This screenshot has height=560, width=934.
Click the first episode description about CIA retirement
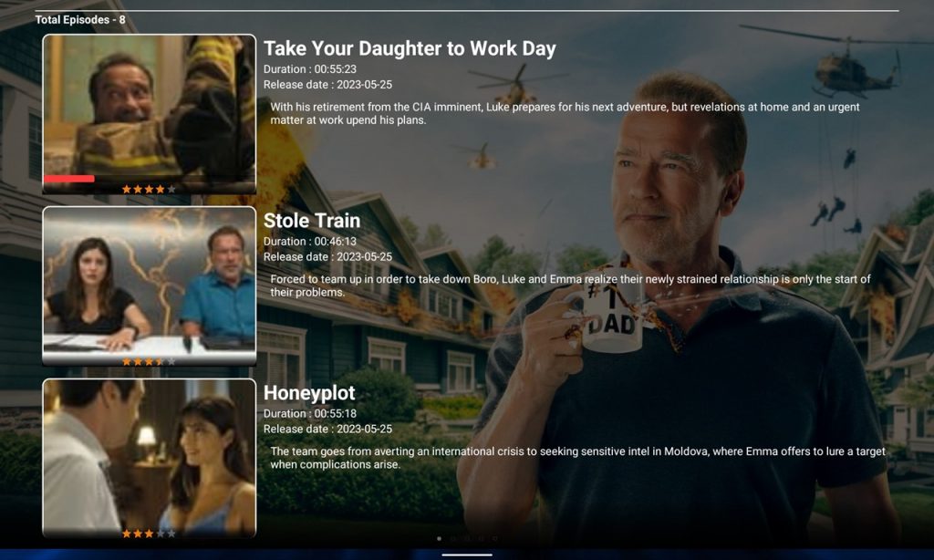(x=565, y=113)
